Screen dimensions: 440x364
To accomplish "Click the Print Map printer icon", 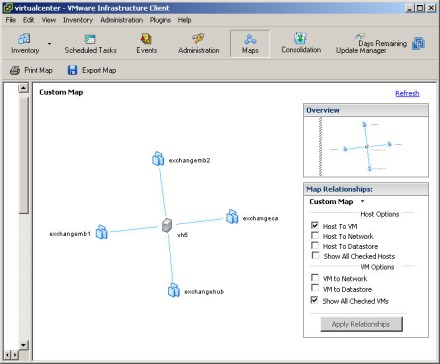I will [x=15, y=70].
